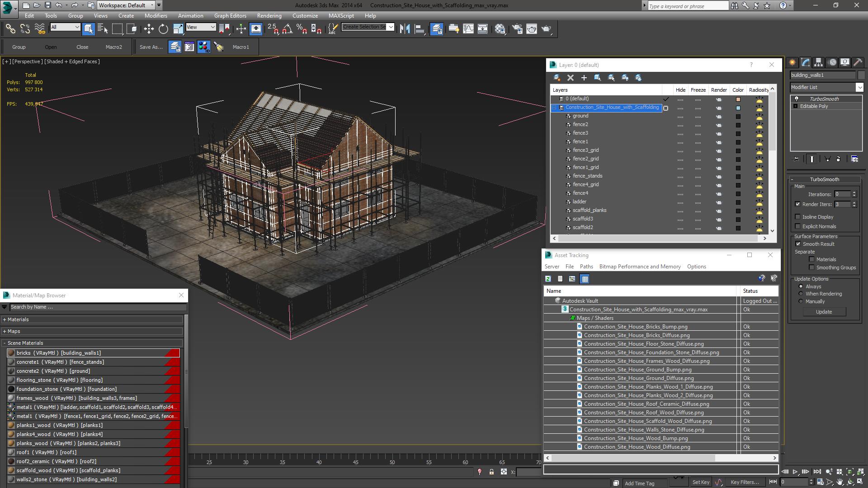This screenshot has height=488, width=868.
Task: Click the color swatch of layer 0 (default)
Action: [738, 99]
